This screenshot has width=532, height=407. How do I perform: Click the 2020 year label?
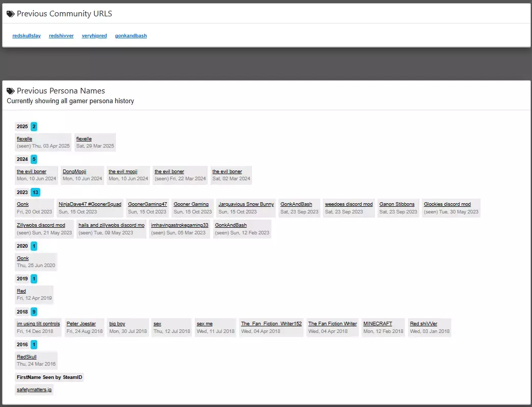point(22,246)
